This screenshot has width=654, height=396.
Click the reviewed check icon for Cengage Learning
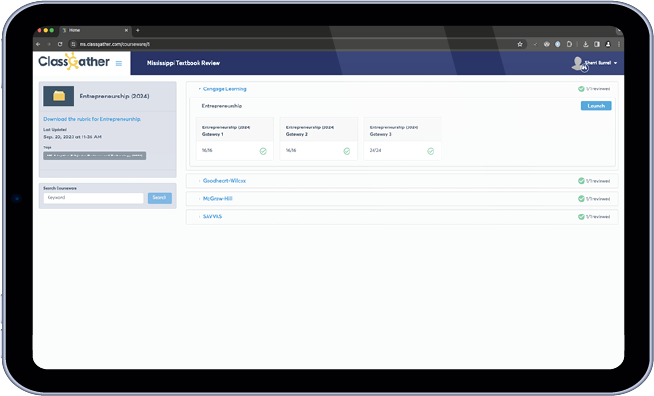coord(581,89)
